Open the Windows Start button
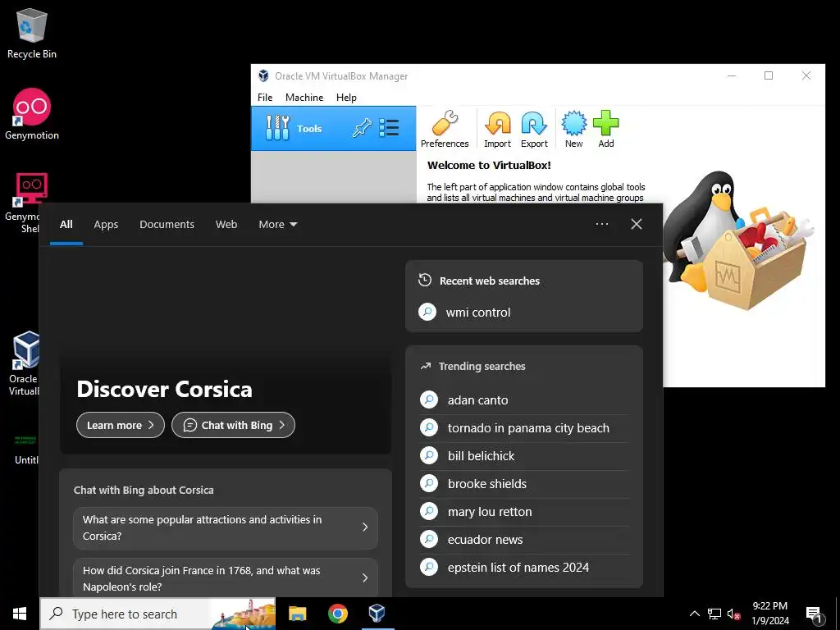Viewport: 840px width, 630px height. point(20,614)
